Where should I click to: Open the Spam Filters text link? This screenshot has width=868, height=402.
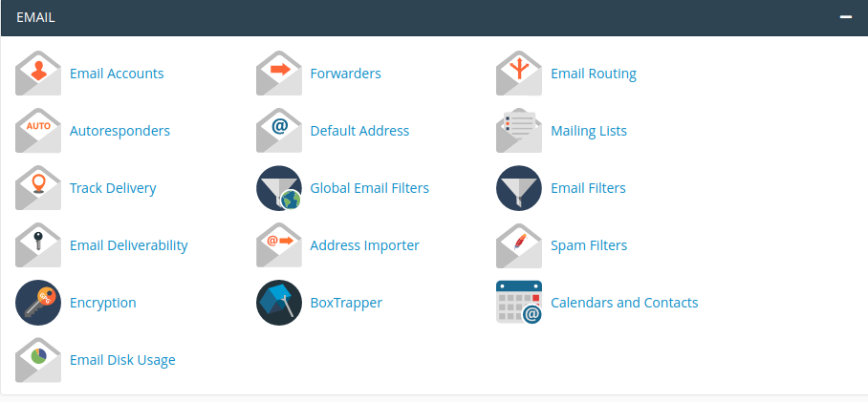click(x=589, y=245)
